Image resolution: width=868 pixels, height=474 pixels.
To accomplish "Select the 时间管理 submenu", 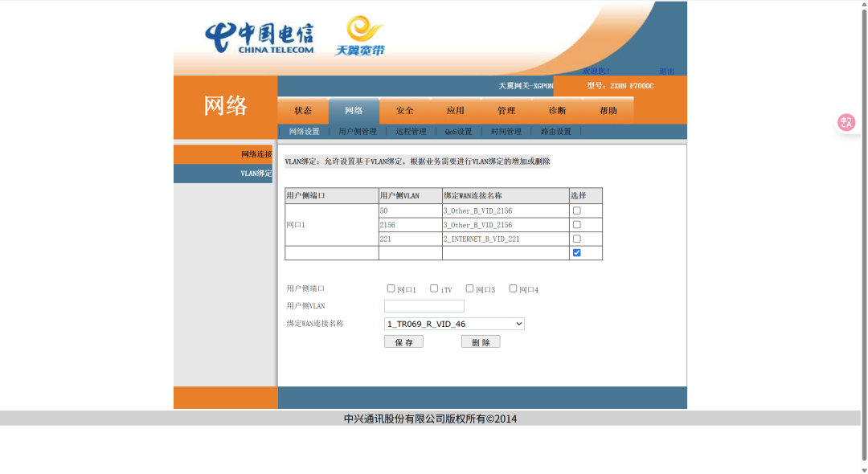I will click(506, 132).
